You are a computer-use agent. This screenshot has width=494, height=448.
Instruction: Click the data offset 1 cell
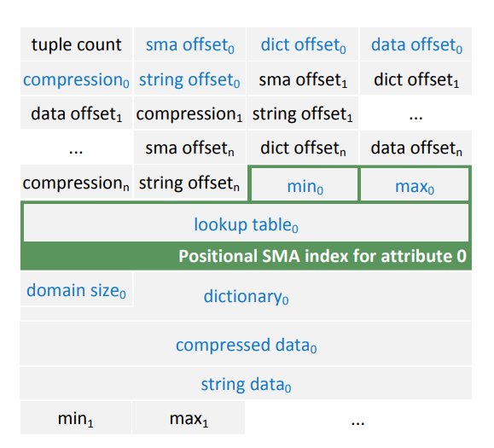[x=76, y=113]
